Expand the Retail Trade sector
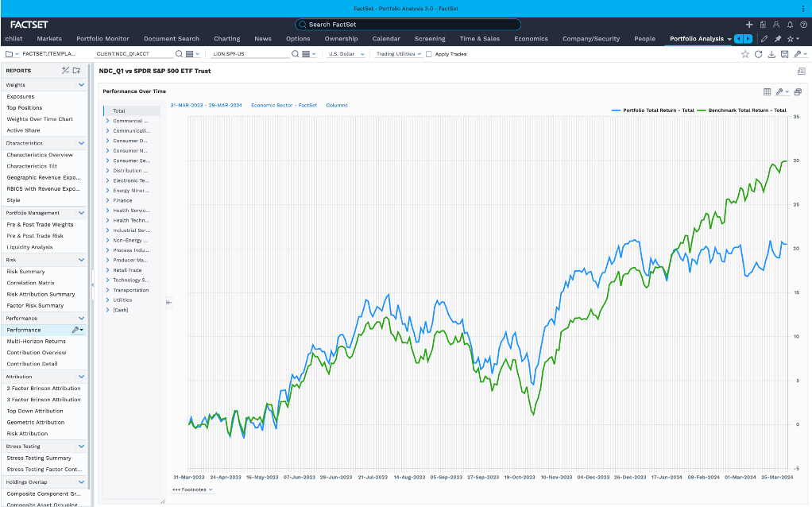 pyautogui.click(x=108, y=270)
